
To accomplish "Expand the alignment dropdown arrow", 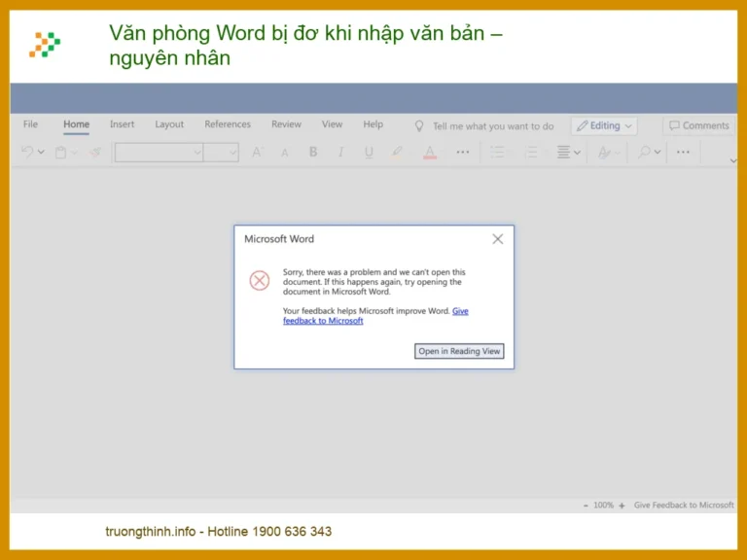I will pyautogui.click(x=578, y=153).
